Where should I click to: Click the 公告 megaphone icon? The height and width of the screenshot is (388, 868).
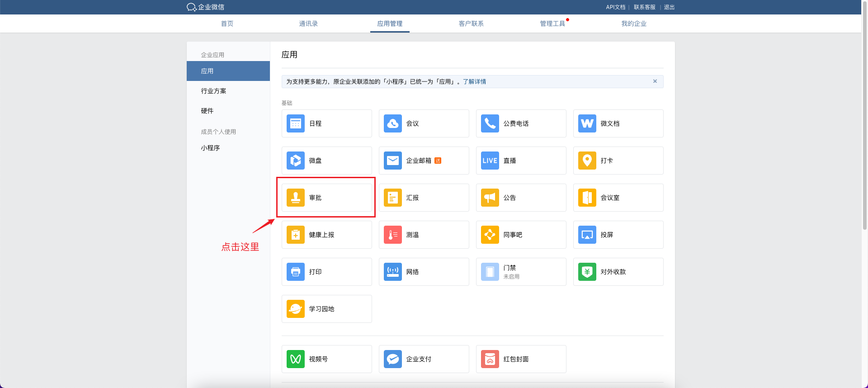[x=490, y=198]
